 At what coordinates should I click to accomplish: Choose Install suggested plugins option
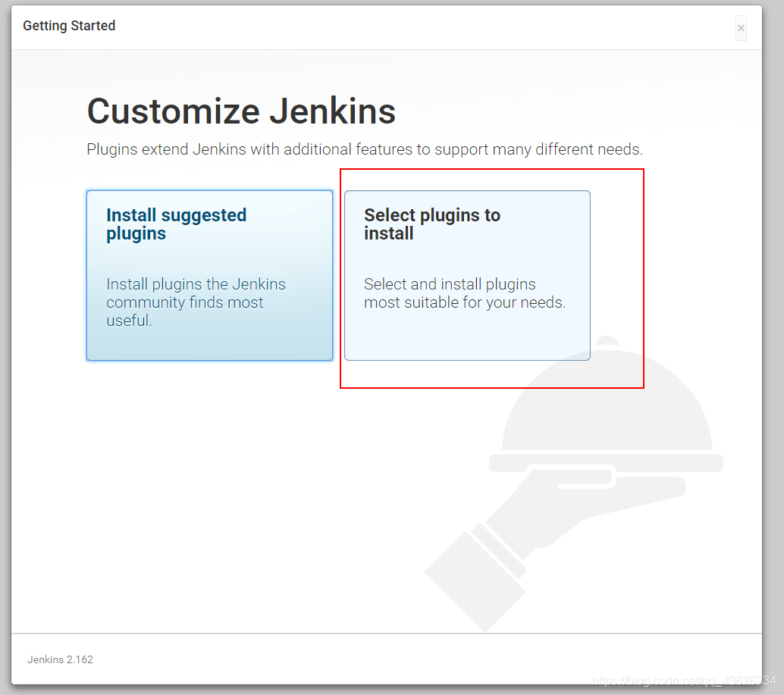pos(209,275)
